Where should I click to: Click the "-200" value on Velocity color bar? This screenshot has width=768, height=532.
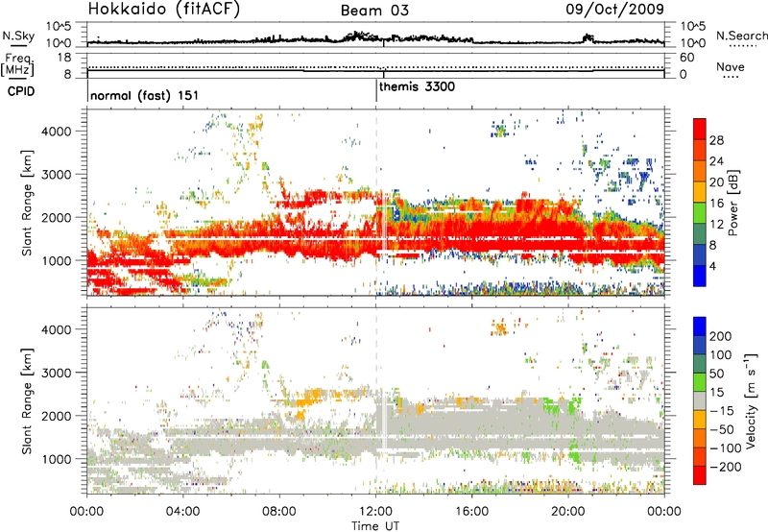(x=726, y=467)
